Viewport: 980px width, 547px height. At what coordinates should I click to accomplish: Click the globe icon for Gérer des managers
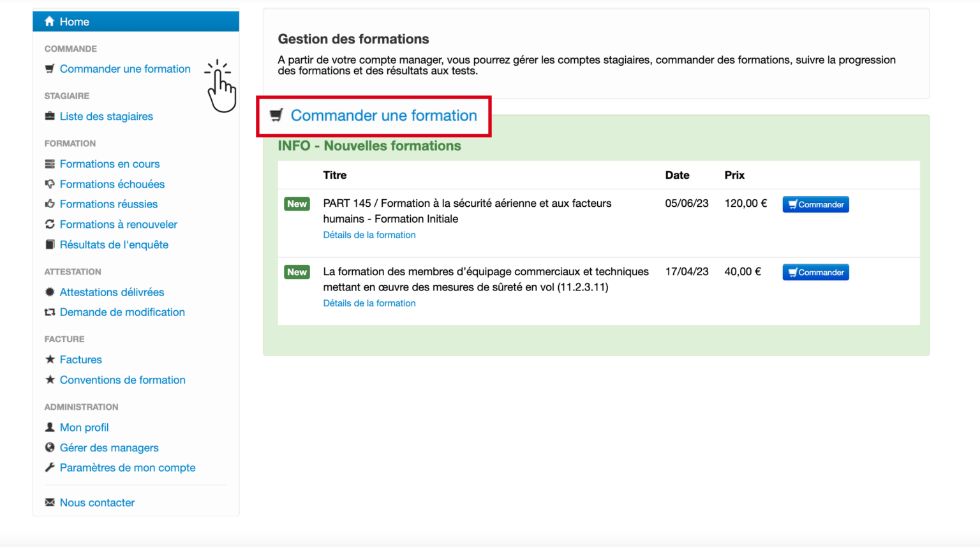point(50,447)
